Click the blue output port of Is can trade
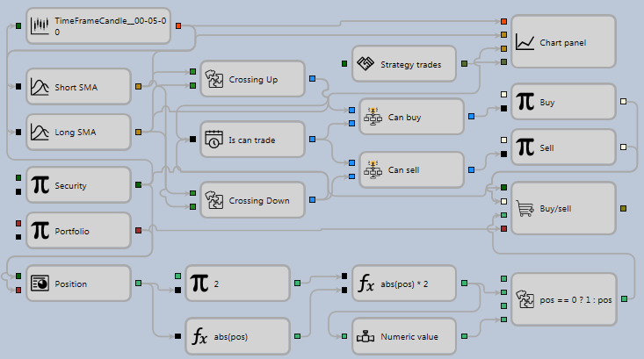The image size is (644, 359). click(x=313, y=139)
